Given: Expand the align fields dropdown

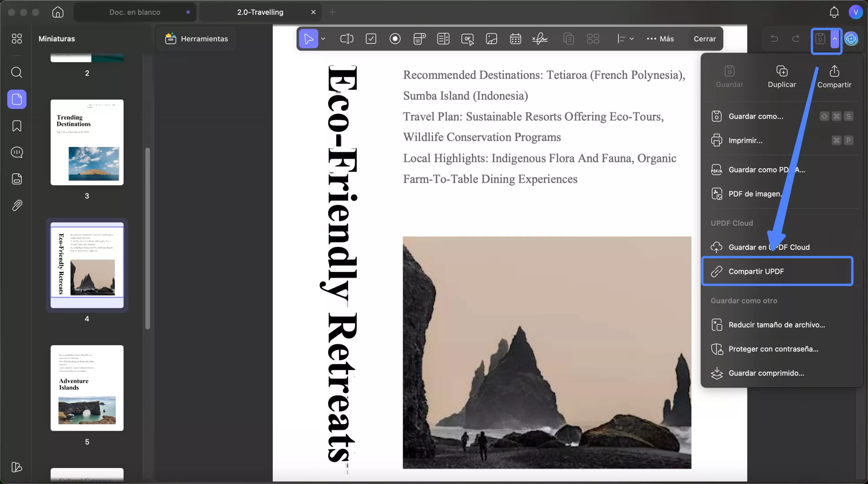Looking at the screenshot, I should point(626,39).
